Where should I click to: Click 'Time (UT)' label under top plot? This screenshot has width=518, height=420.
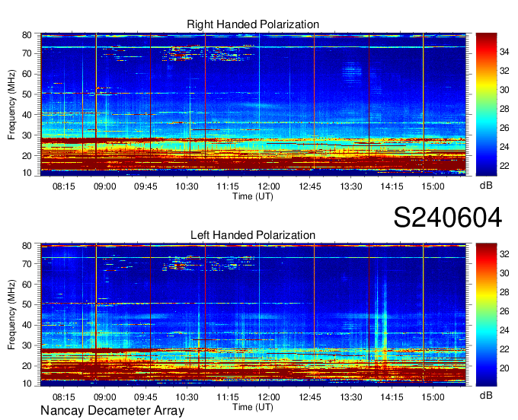tap(253, 196)
